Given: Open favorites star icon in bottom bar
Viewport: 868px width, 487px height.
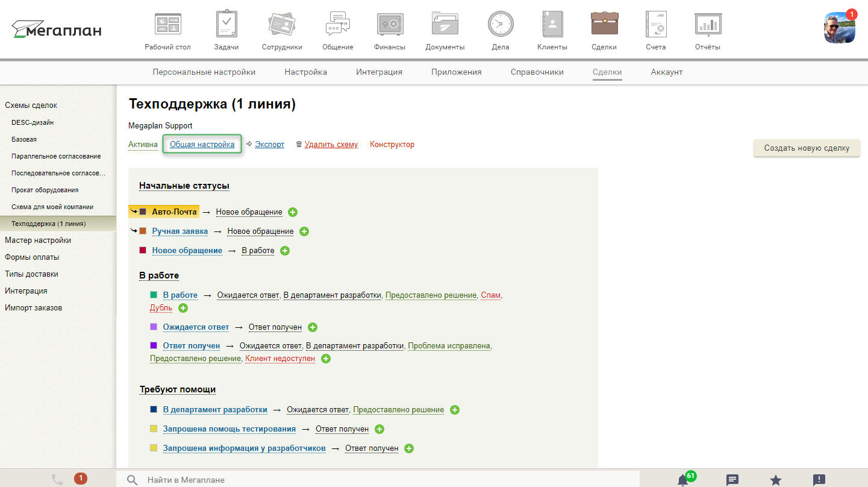Looking at the screenshot, I should (x=776, y=480).
